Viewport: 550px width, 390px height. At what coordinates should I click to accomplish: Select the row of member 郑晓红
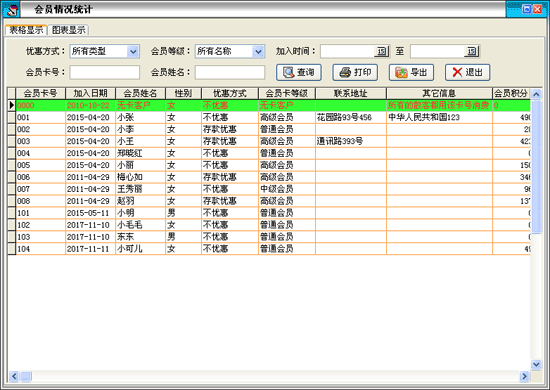click(269, 153)
